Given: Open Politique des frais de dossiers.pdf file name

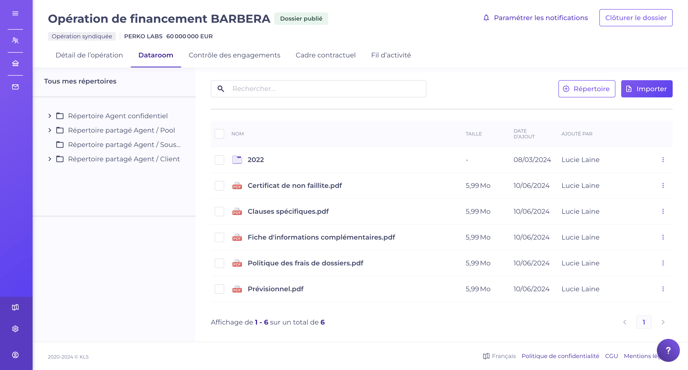Looking at the screenshot, I should [x=305, y=263].
